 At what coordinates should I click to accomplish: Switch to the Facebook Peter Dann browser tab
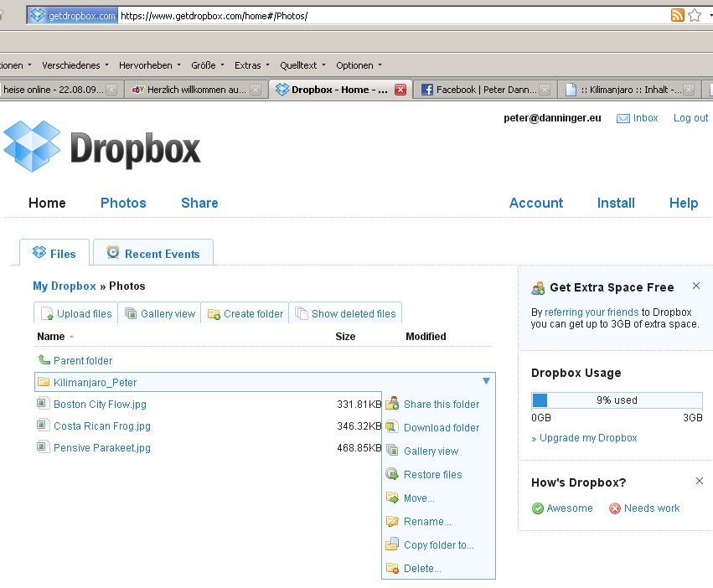485,90
